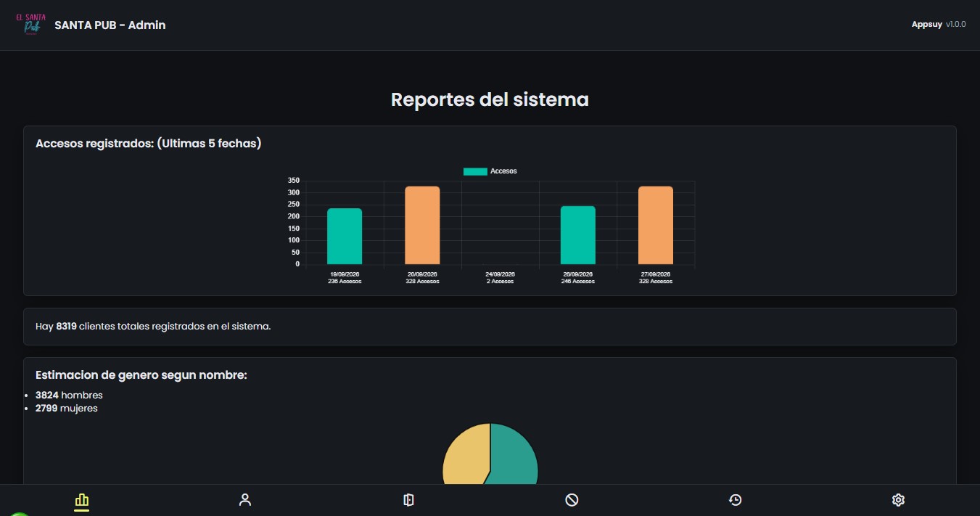
Task: Open the history clock icon in bottom bar
Action: click(735, 500)
